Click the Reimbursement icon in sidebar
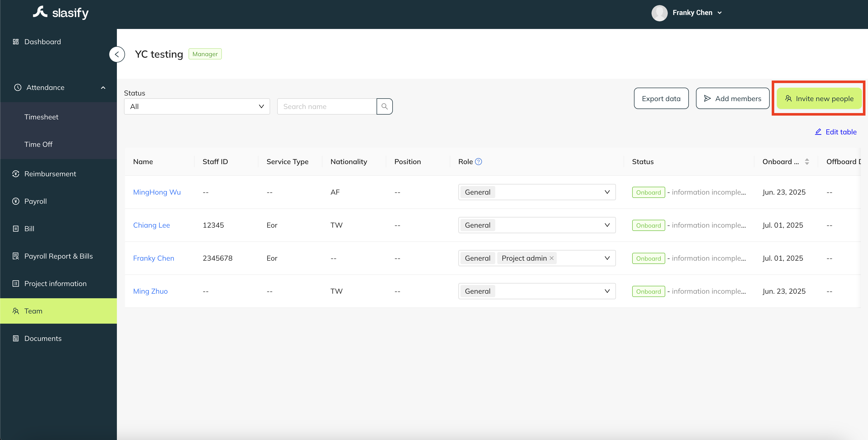This screenshot has width=868, height=440. click(x=15, y=174)
